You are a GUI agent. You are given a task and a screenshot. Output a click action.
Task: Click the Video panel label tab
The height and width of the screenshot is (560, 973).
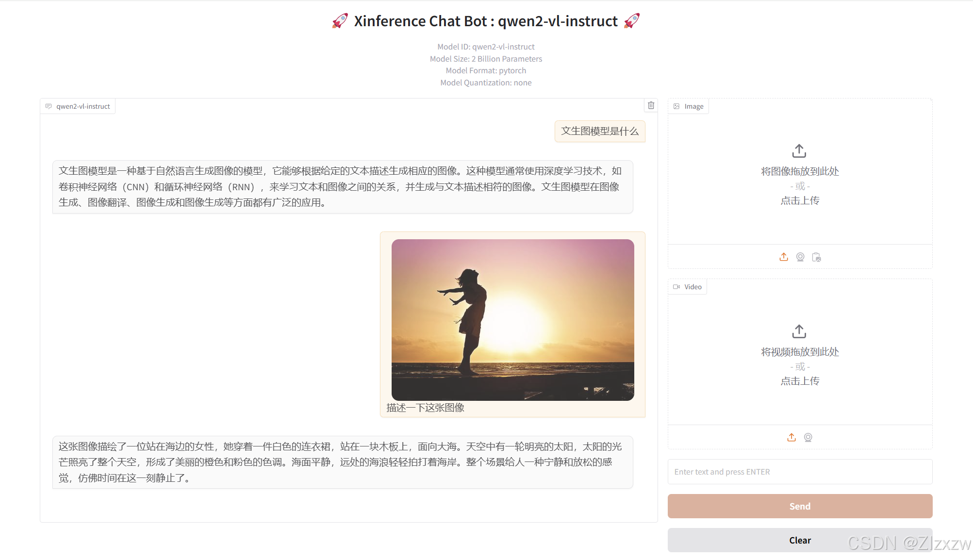tap(688, 287)
